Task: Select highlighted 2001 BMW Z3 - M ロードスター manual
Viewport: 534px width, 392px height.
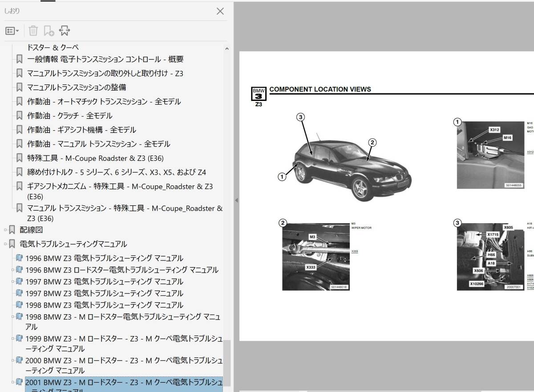Action: pos(124,384)
